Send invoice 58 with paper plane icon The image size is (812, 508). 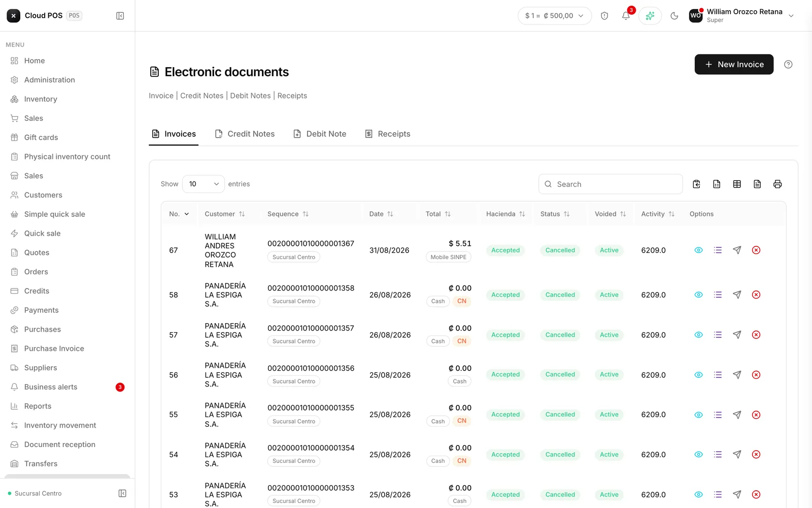(x=737, y=295)
